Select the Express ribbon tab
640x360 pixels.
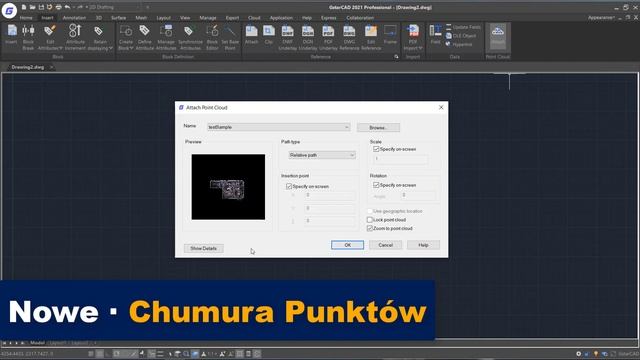click(x=329, y=18)
